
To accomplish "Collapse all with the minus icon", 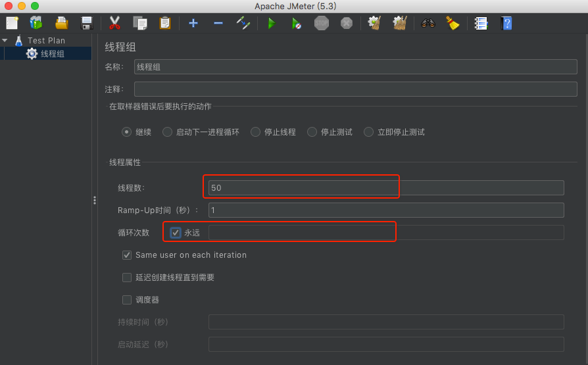I will coord(218,23).
